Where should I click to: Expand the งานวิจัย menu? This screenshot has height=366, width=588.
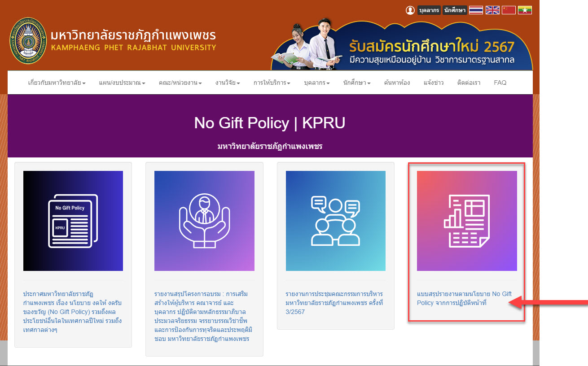click(x=228, y=83)
